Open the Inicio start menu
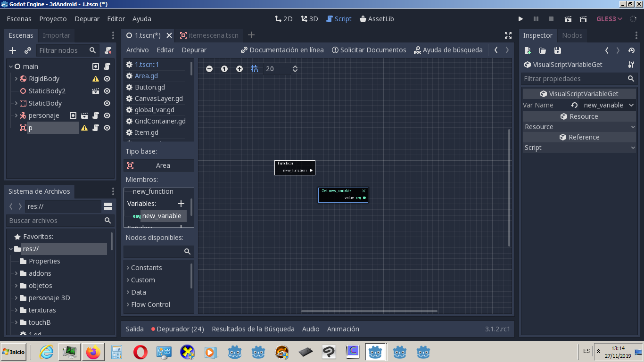 pyautogui.click(x=13, y=352)
